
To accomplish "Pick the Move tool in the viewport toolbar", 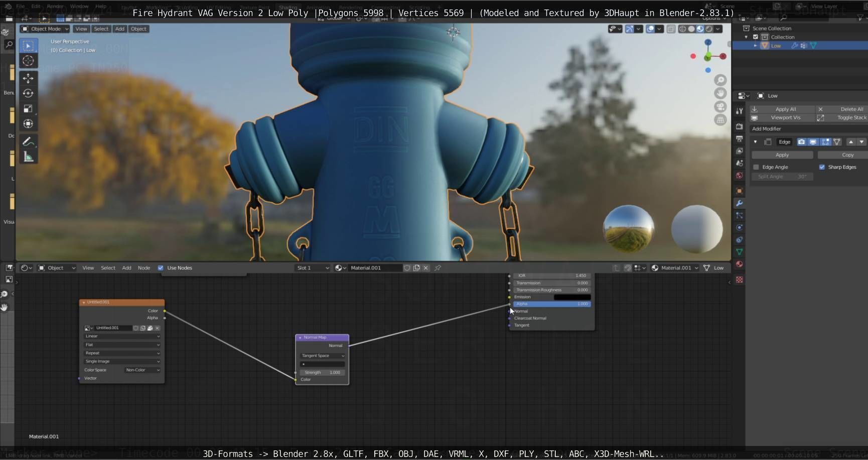I will pyautogui.click(x=28, y=78).
